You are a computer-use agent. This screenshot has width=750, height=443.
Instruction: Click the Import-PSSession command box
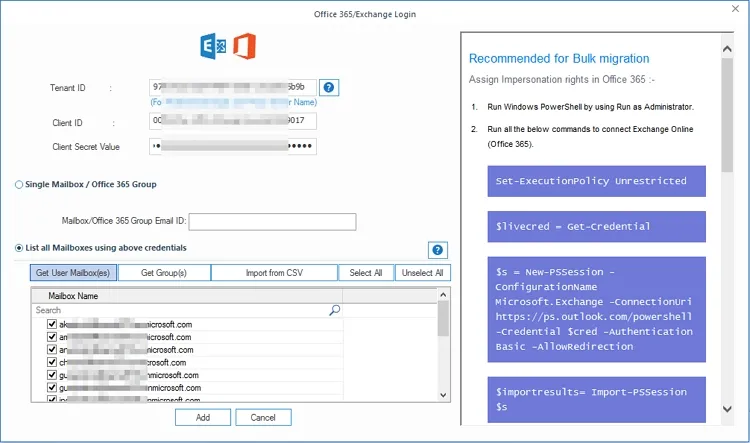pyautogui.click(x=596, y=399)
